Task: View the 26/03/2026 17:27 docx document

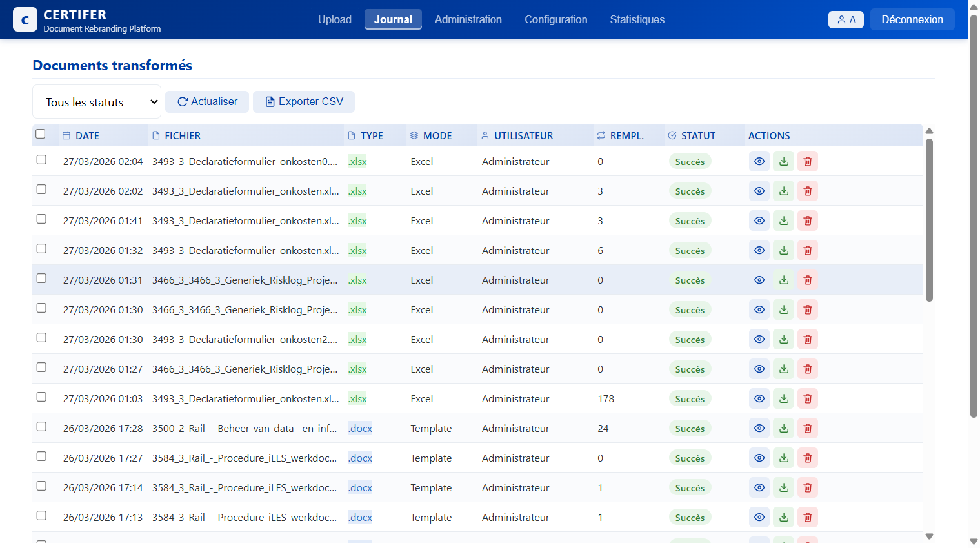Action: tap(759, 458)
